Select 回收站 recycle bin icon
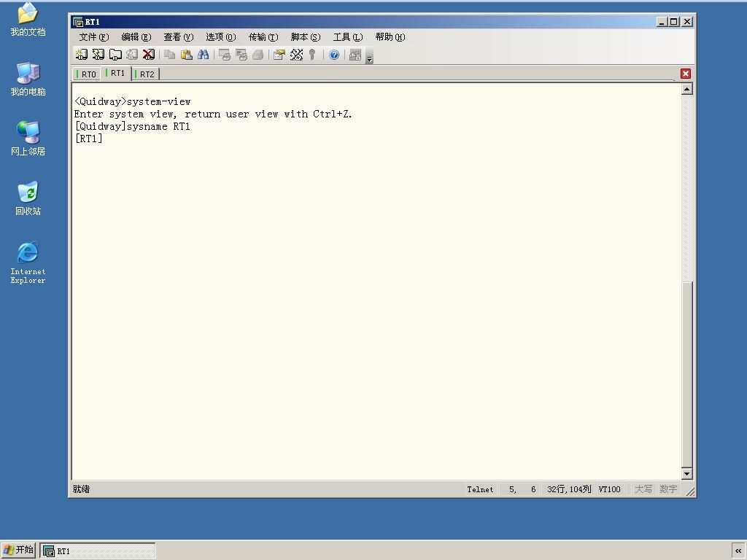Image resolution: width=747 pixels, height=560 pixels. (x=28, y=198)
